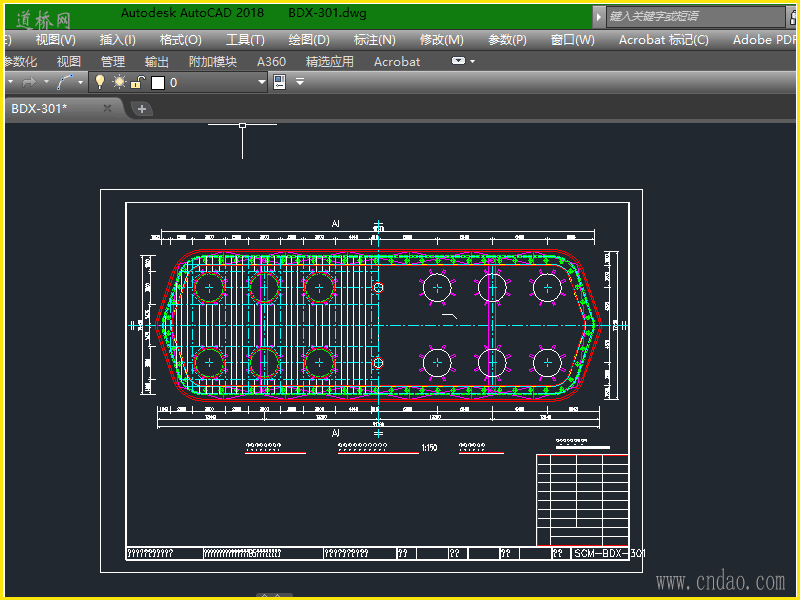
Task: Expand the search box arrow button
Action: (x=598, y=16)
